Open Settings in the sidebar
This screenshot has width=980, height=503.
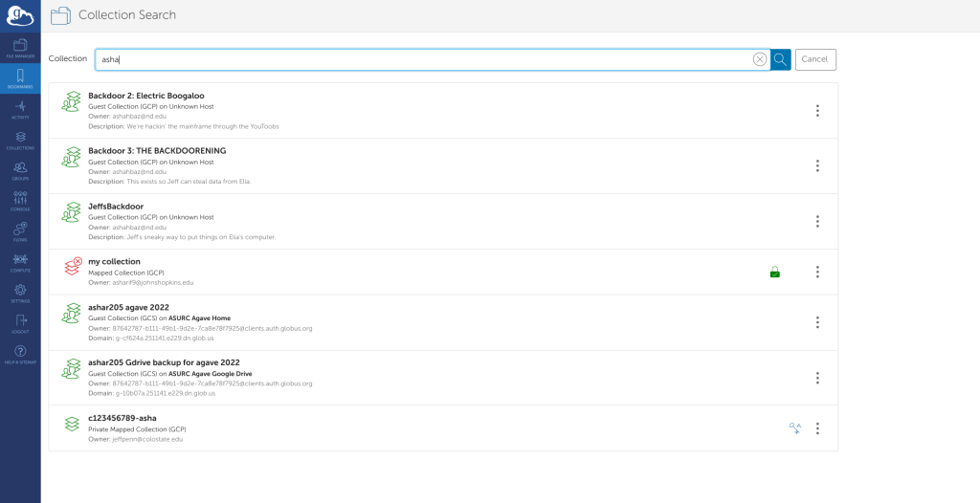[20, 293]
